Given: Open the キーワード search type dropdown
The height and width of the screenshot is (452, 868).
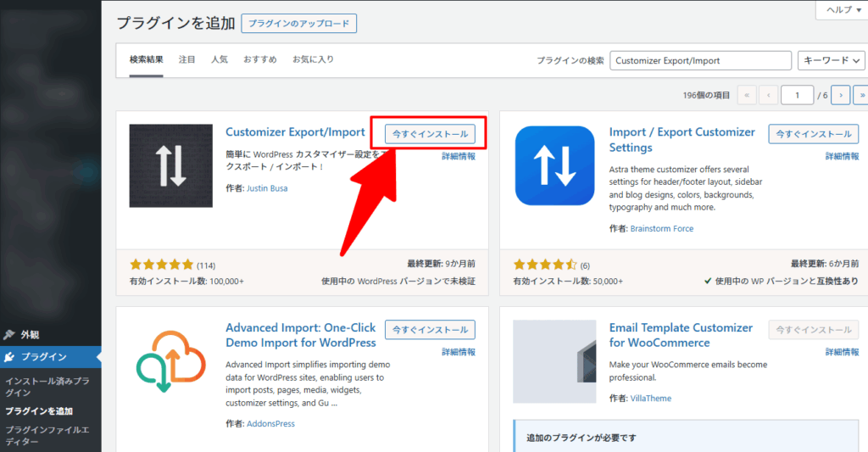Looking at the screenshot, I should 831,60.
